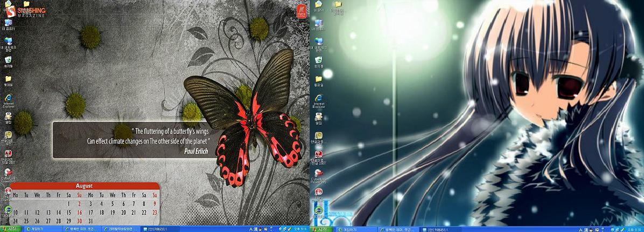The width and height of the screenshot is (644, 232).
Task: Click the August calendar header
Action: click(x=84, y=186)
